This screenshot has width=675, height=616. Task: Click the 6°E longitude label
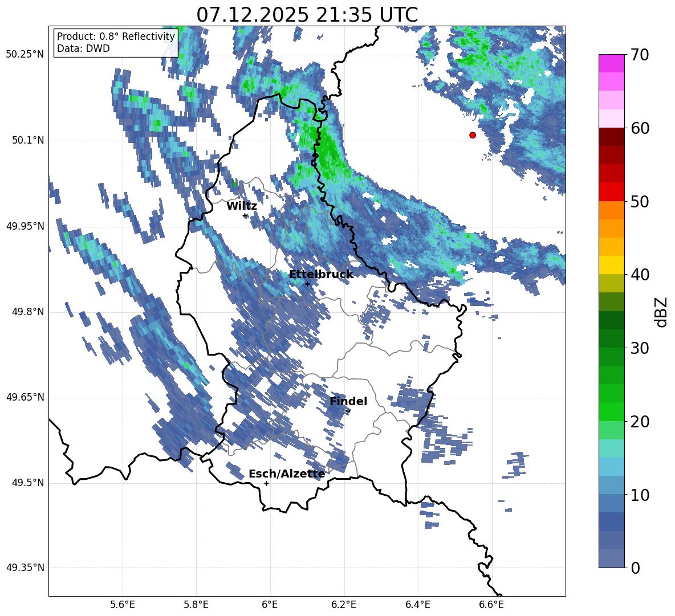270,605
